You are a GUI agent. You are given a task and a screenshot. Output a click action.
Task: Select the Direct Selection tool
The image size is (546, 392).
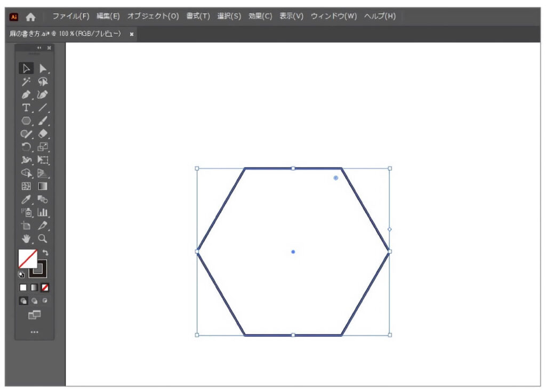coord(43,68)
